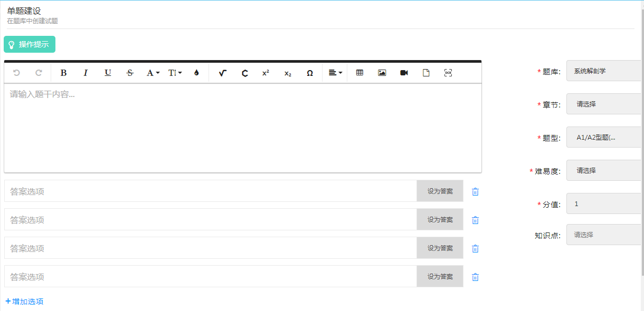Set the third answer option as correct
The width and height of the screenshot is (644, 311).
(x=440, y=248)
